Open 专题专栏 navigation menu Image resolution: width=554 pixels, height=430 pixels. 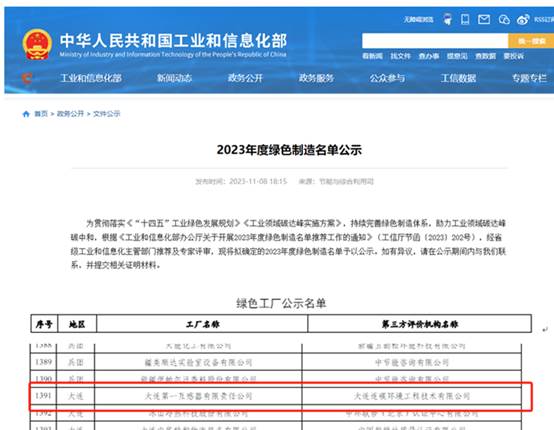tap(529, 78)
